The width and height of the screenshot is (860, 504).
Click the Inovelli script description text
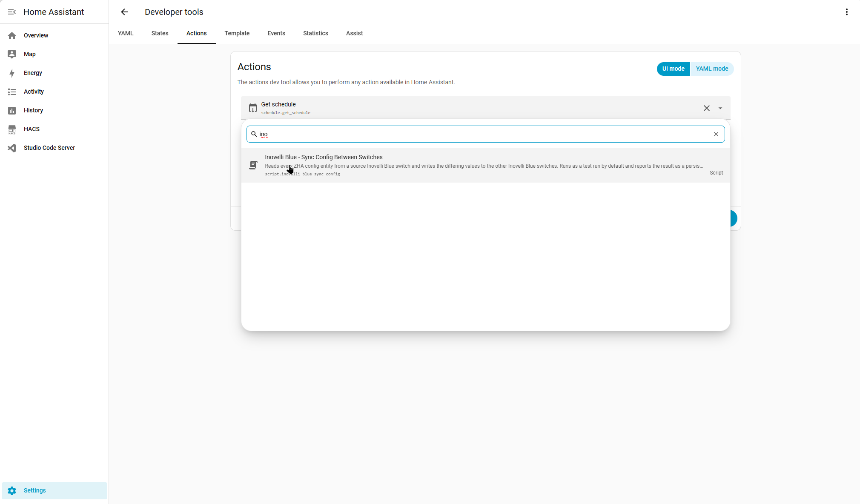pos(484,166)
